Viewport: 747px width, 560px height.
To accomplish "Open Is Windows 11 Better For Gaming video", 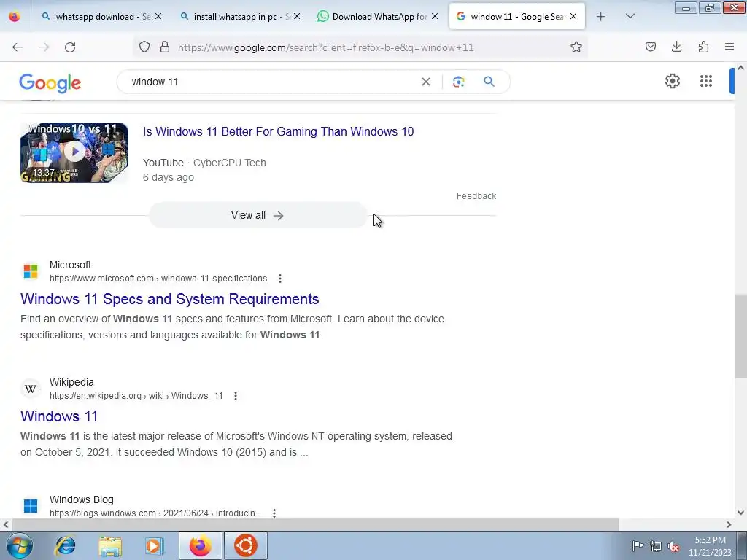I will tap(278, 131).
